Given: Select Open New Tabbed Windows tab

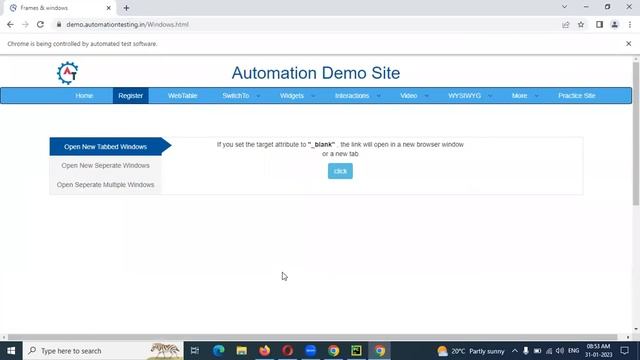Looking at the screenshot, I should pos(106,147).
